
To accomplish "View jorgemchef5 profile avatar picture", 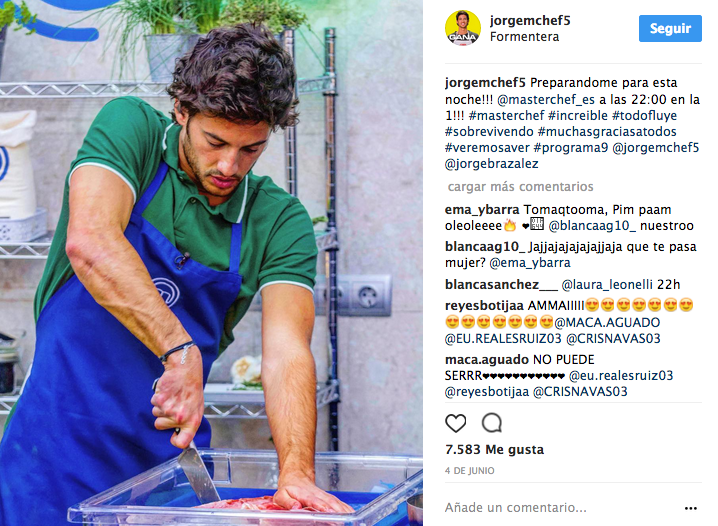I will click(462, 28).
